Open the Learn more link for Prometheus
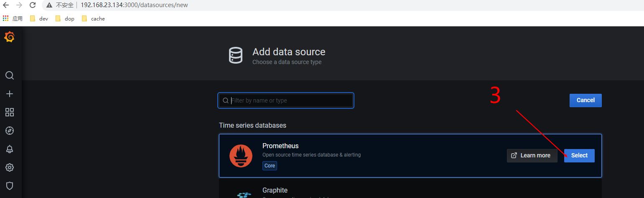Screen dimensions: 644x198 532,156
